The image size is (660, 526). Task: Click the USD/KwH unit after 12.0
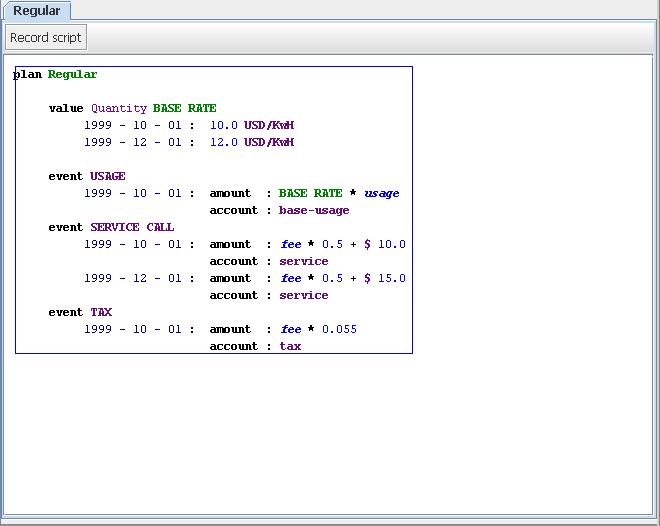point(269,142)
